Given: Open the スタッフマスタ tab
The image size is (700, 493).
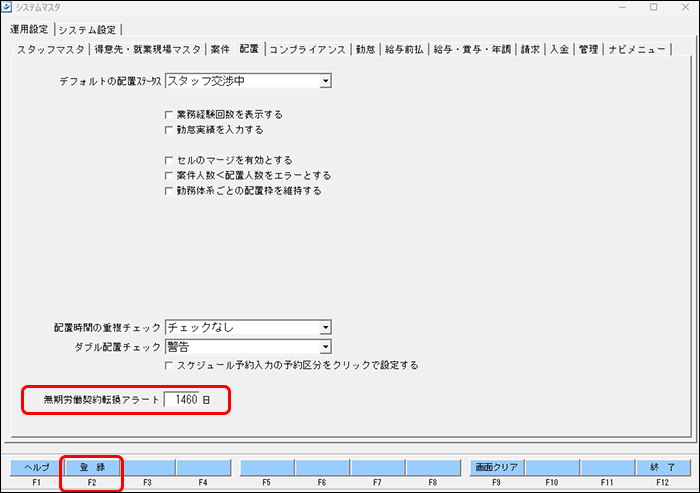Looking at the screenshot, I should 50,49.
